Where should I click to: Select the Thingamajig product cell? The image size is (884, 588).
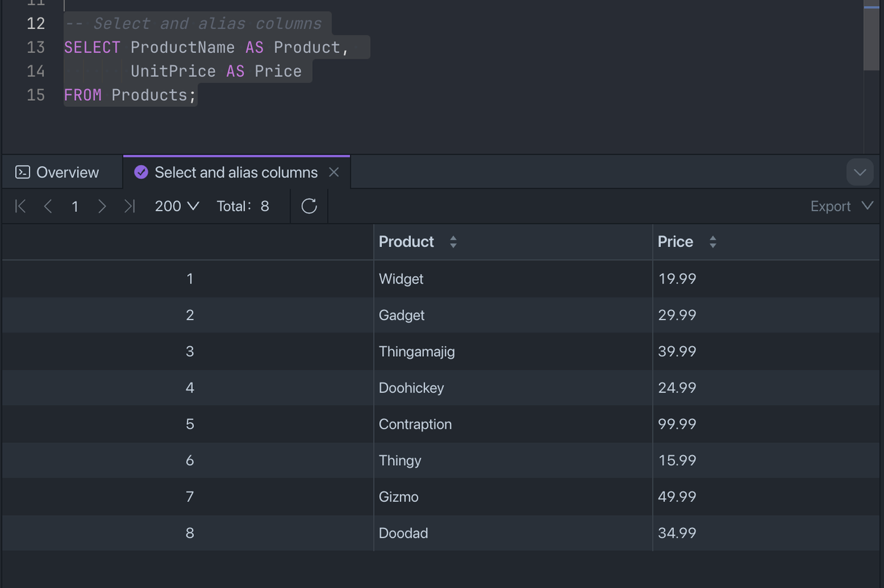click(x=416, y=352)
